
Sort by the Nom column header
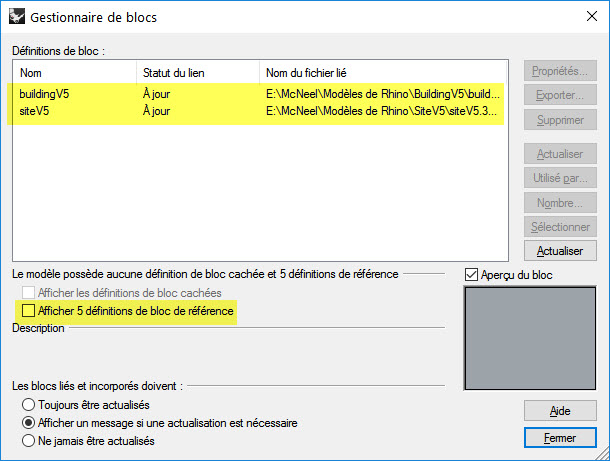click(x=75, y=73)
